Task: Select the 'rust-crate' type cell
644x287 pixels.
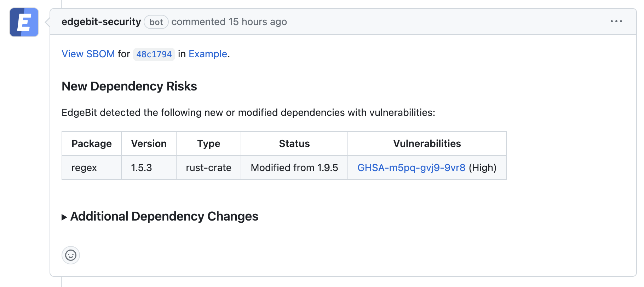Action: coord(209,168)
